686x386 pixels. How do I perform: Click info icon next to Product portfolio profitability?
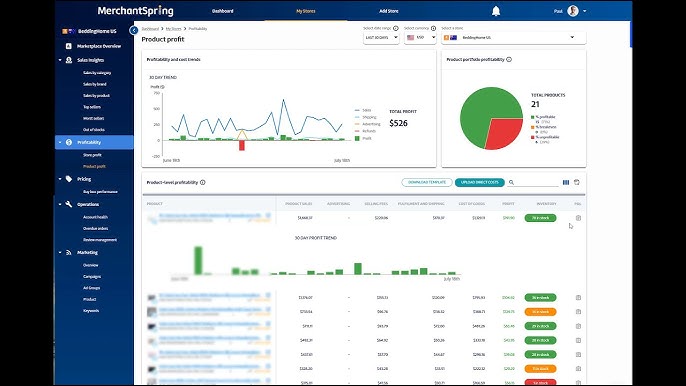pos(509,60)
